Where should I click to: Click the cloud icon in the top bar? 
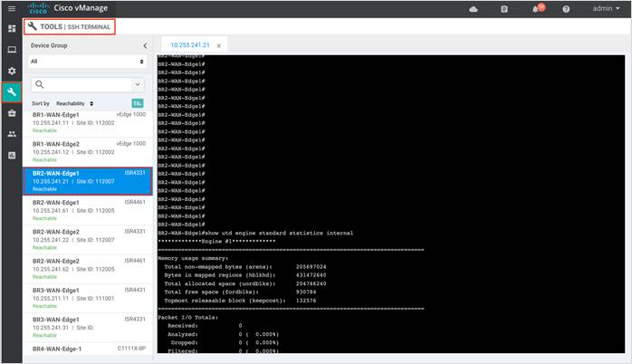coord(474,9)
